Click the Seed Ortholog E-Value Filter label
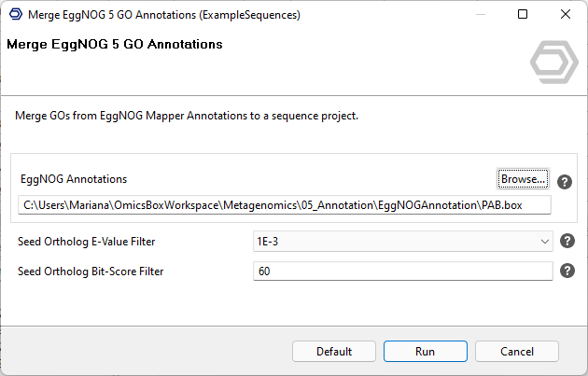 pos(86,242)
